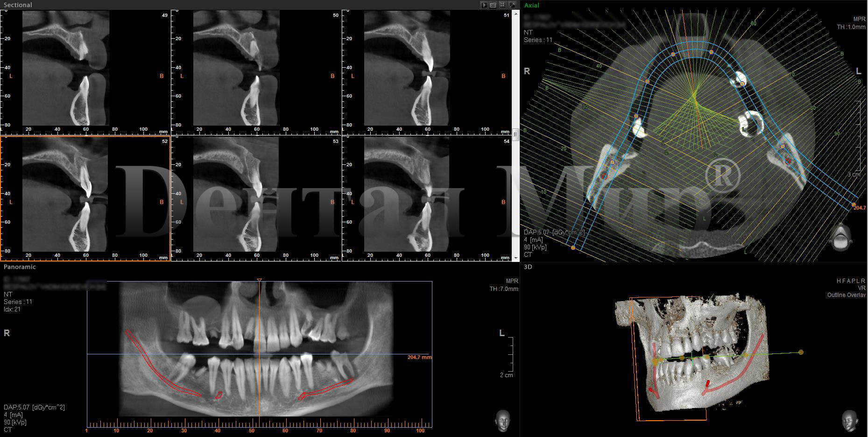Click the arch curve endpoint near 204.7 in Axial
This screenshot has height=437, width=868.
click(x=854, y=204)
